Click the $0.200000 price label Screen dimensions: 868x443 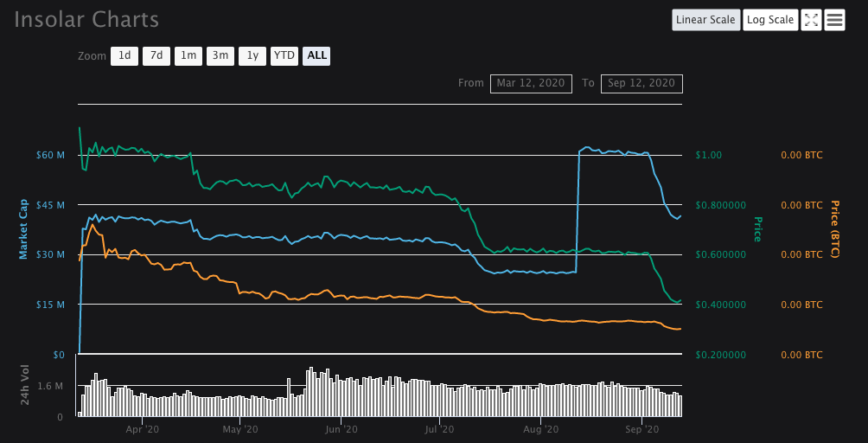721,355
